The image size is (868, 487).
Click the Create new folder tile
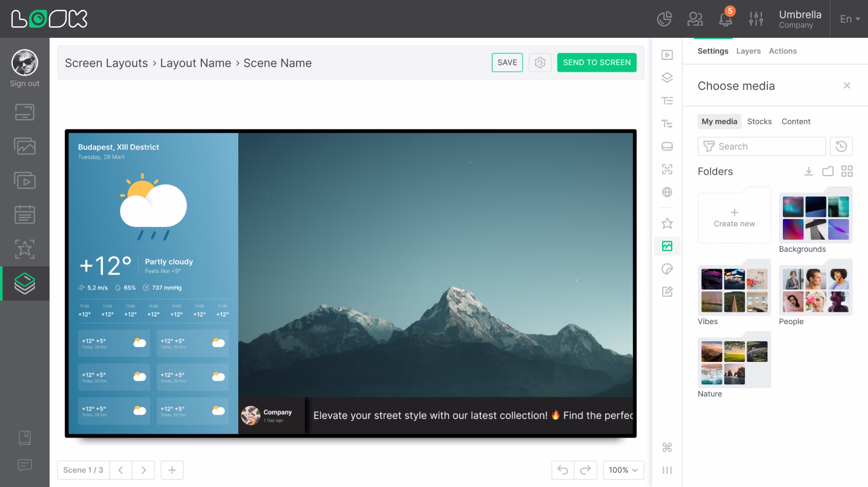point(734,215)
